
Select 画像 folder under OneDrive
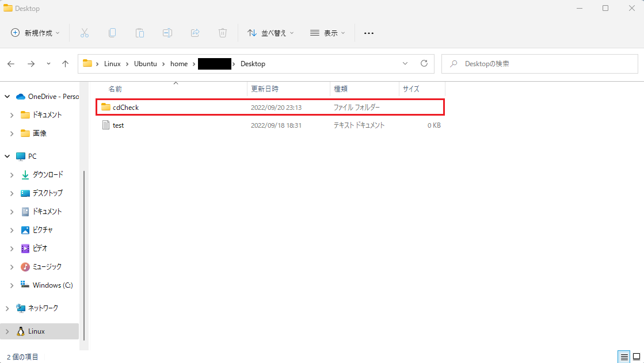pos(34,133)
